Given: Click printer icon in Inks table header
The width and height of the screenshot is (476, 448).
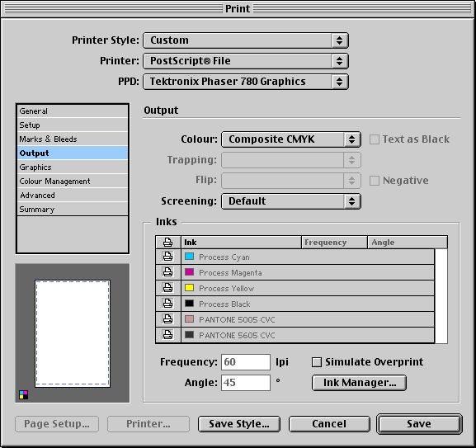Looking at the screenshot, I should 167,243.
